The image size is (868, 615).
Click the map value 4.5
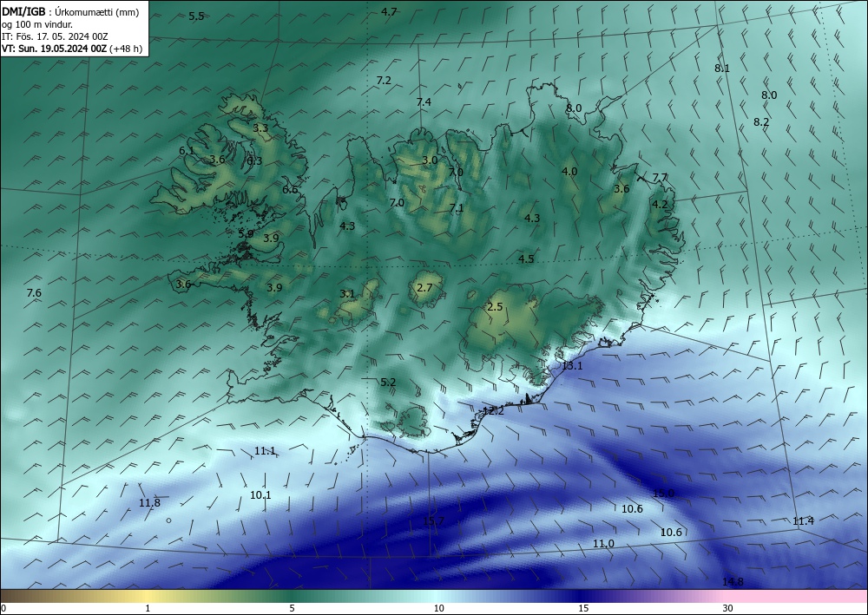(526, 258)
